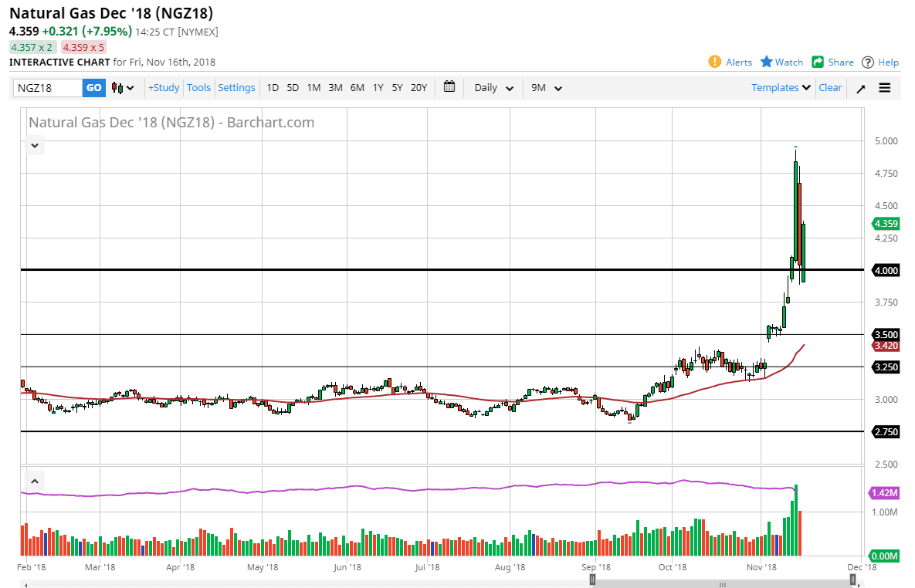Click the INTERACTIVE CHART heading text
Screen dimensions: 915x588
[59, 62]
